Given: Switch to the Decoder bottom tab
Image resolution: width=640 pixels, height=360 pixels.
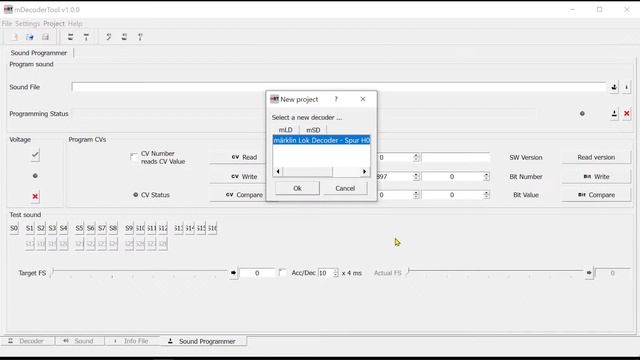Looking at the screenshot, I should pyautogui.click(x=27, y=341).
